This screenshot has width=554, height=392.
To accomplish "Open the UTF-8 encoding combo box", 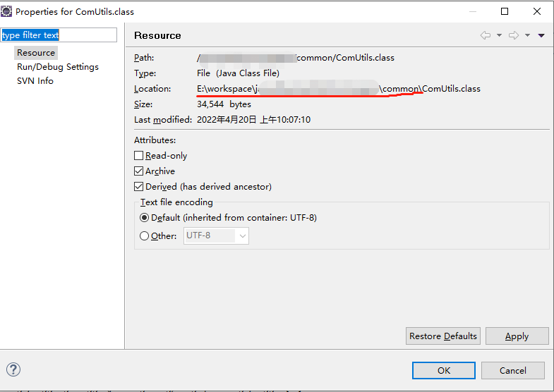I will 216,235.
